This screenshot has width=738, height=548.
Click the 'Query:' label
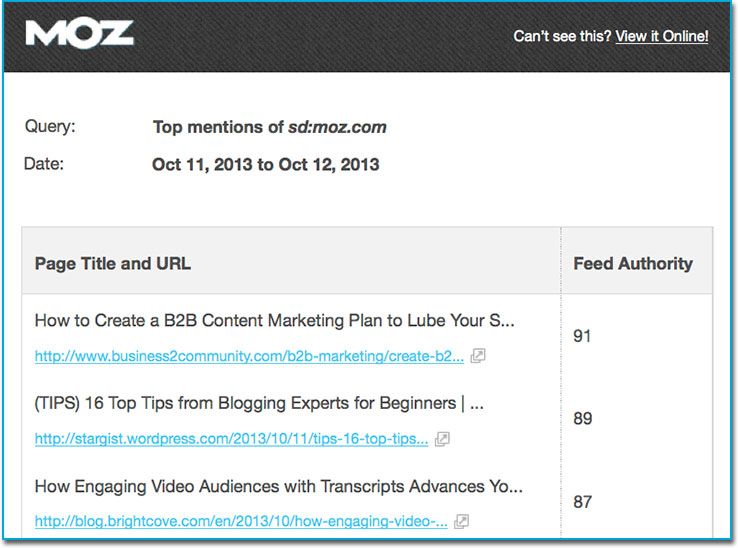49,127
